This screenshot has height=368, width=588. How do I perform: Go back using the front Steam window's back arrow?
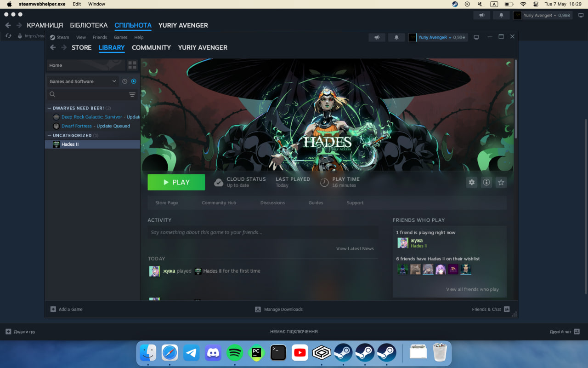(53, 47)
